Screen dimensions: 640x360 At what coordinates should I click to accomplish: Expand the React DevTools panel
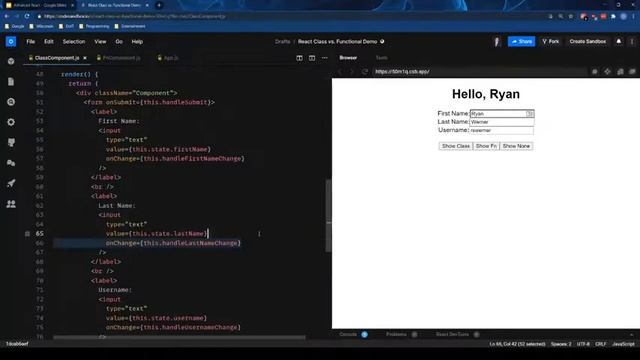pyautogui.click(x=457, y=334)
